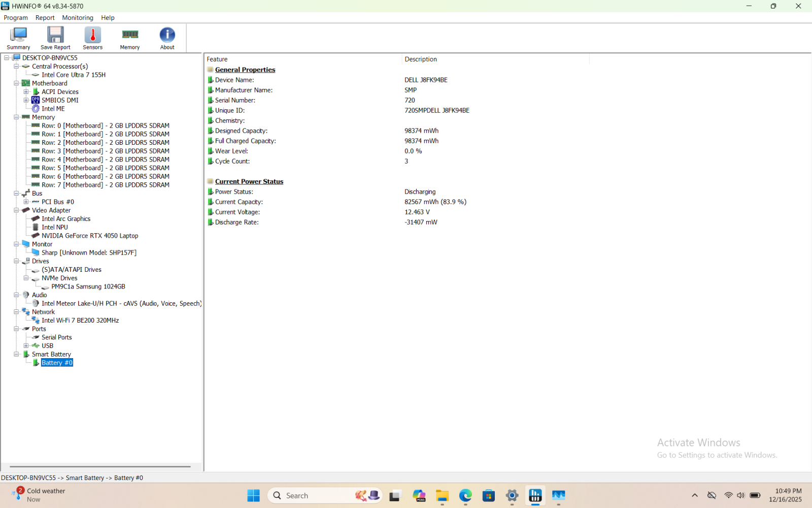Click HWiNFO icon in the taskbar
Viewport: 812px width, 508px height.
click(x=535, y=495)
